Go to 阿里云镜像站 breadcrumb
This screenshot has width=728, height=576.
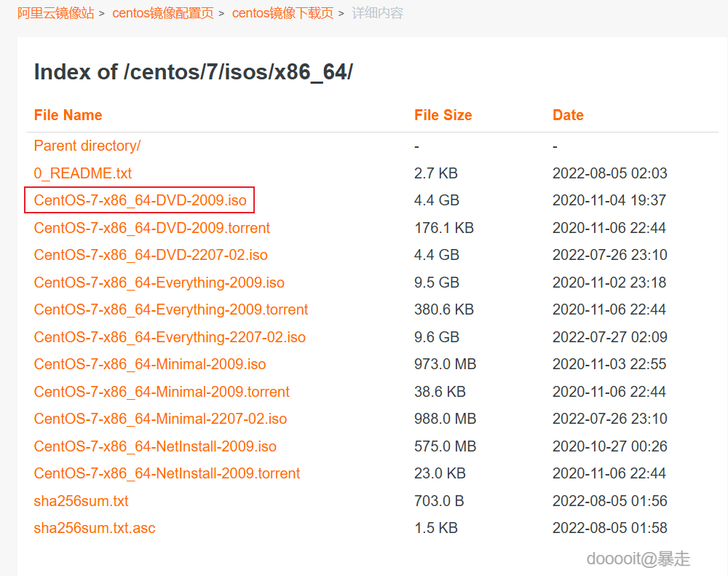[x=56, y=13]
